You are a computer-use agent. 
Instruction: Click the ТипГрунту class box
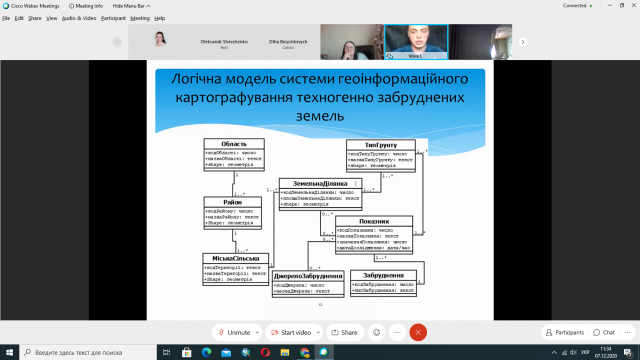381,156
